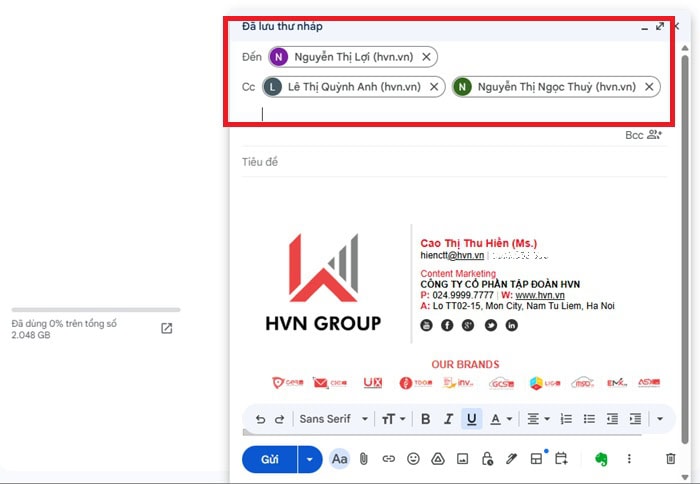Remove Cc recipient Lê Thị Quỳnh Anh
The width and height of the screenshot is (700, 484).
[434, 87]
